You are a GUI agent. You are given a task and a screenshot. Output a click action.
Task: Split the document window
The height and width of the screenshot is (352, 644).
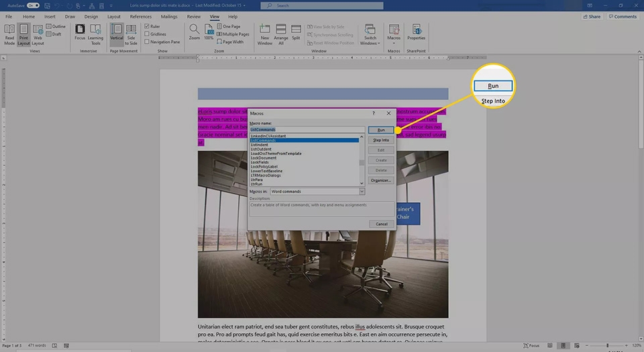[296, 32]
